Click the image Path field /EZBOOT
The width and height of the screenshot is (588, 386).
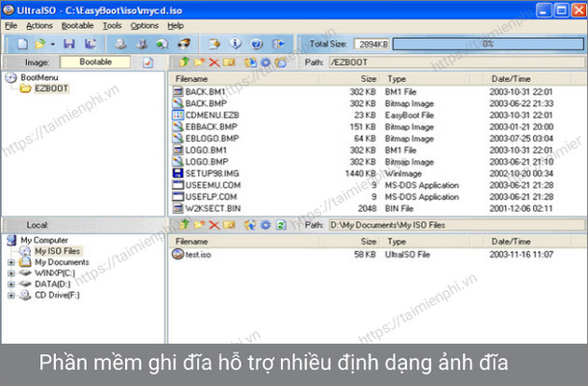[x=456, y=62]
